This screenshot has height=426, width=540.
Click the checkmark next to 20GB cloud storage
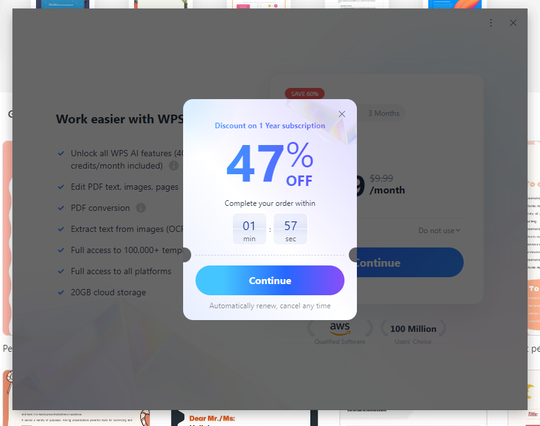click(x=61, y=292)
